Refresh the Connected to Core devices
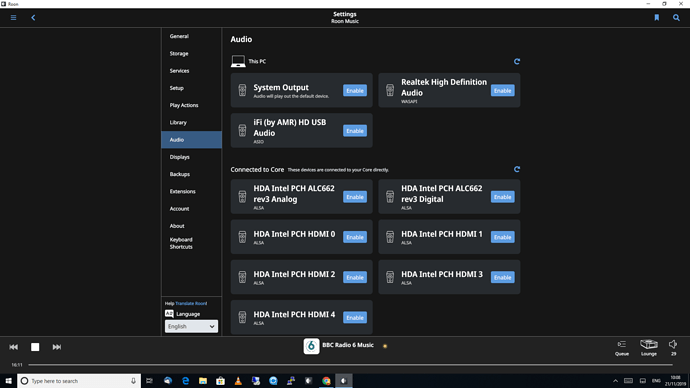 [x=517, y=169]
